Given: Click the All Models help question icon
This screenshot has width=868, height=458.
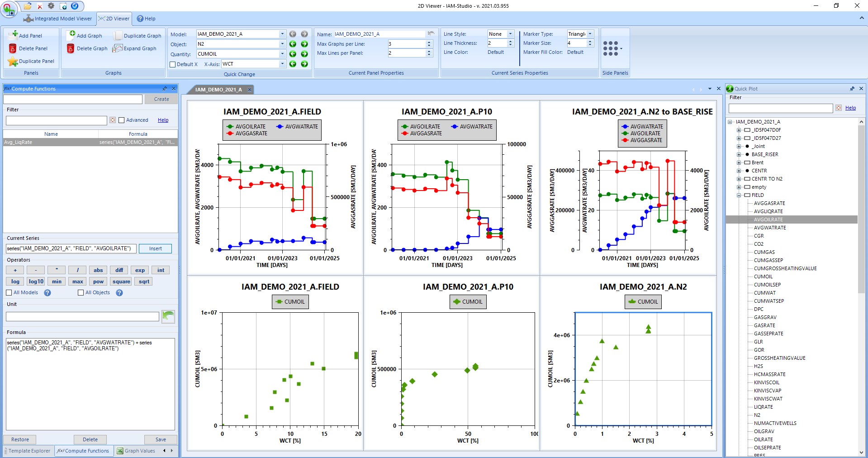Looking at the screenshot, I should coord(47,293).
